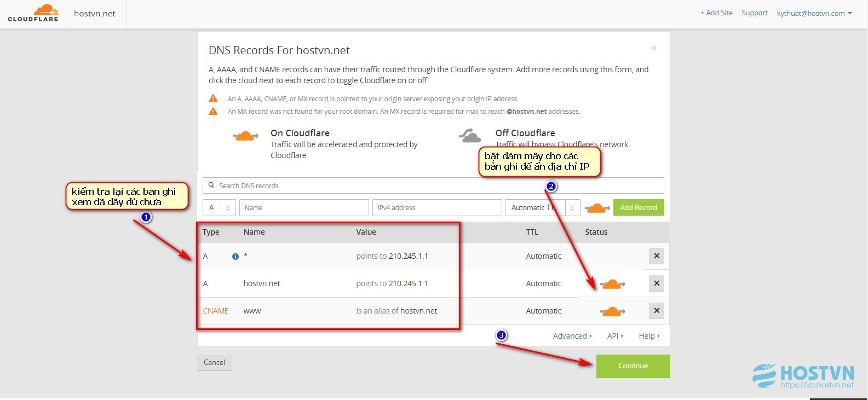Focus the IPv4 address field

tap(437, 208)
